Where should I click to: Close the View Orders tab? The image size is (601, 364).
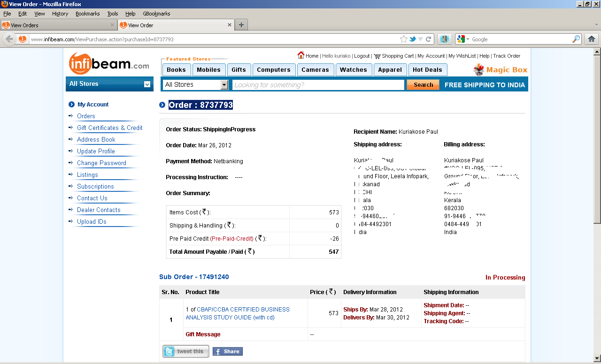click(x=112, y=25)
